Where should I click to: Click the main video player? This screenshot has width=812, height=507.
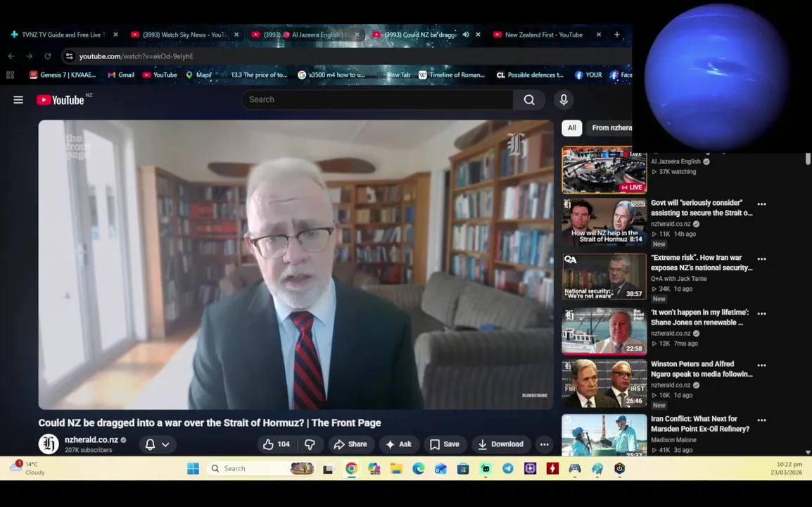pyautogui.click(x=296, y=264)
